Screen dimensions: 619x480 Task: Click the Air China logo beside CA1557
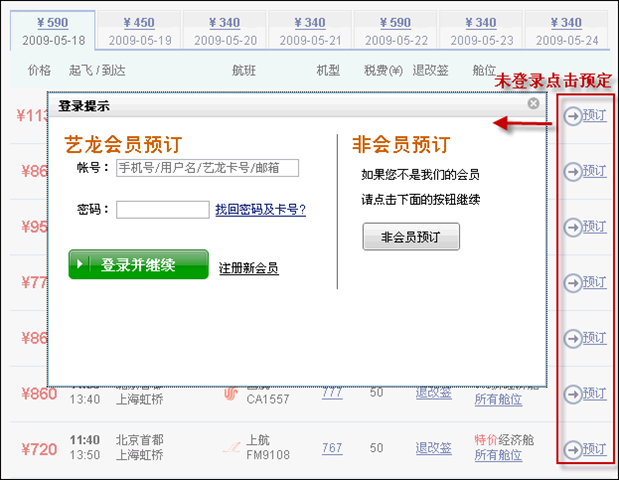[x=232, y=394]
